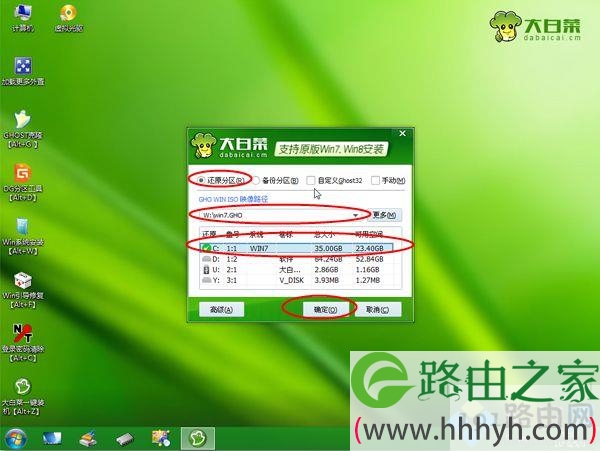Enable the 手动(M) checkbox
The image size is (600, 451).
(375, 180)
